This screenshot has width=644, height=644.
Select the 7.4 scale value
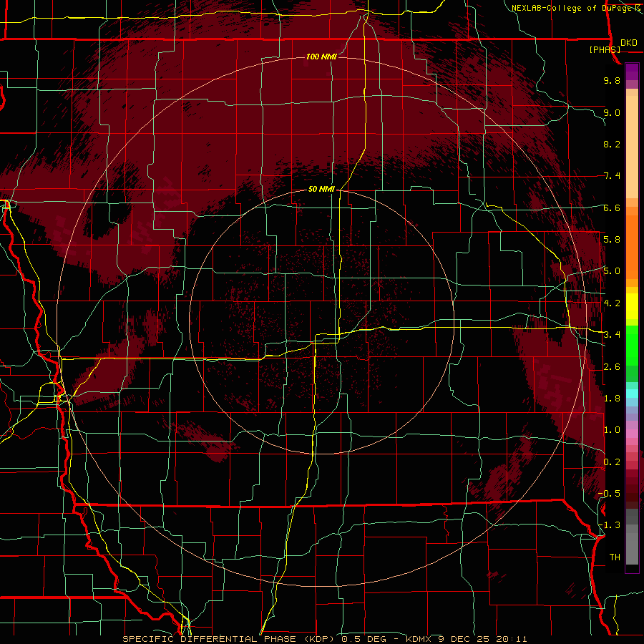612,176
